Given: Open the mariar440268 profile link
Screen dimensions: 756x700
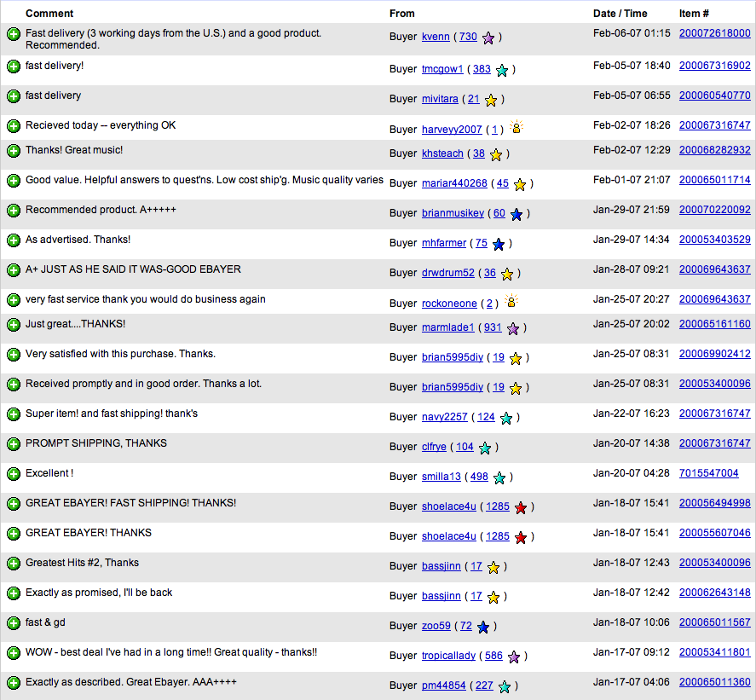Looking at the screenshot, I should (454, 183).
